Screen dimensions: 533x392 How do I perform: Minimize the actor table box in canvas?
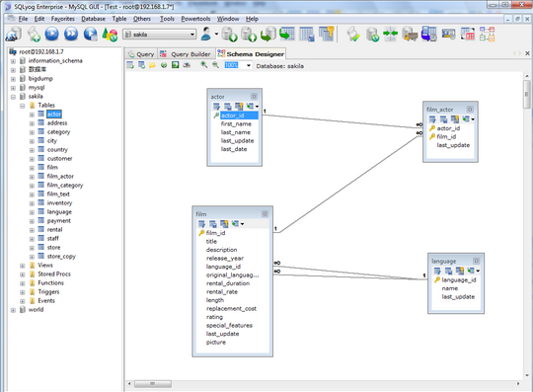[x=254, y=97]
